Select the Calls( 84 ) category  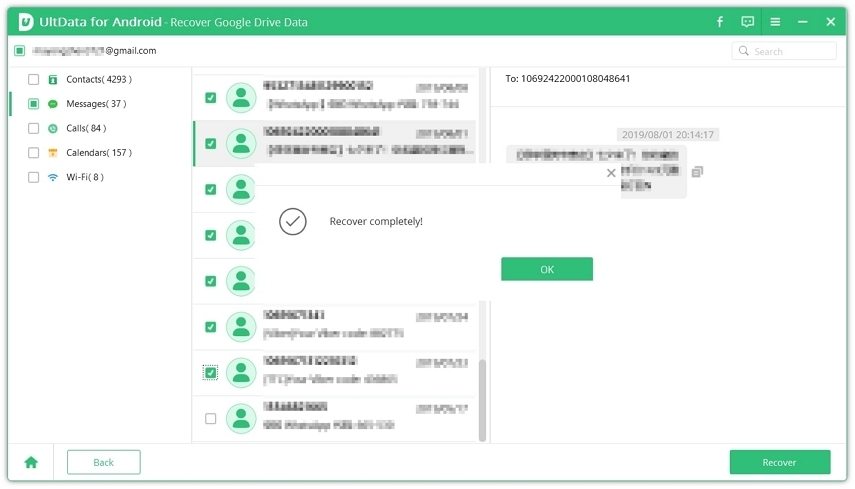click(x=86, y=128)
